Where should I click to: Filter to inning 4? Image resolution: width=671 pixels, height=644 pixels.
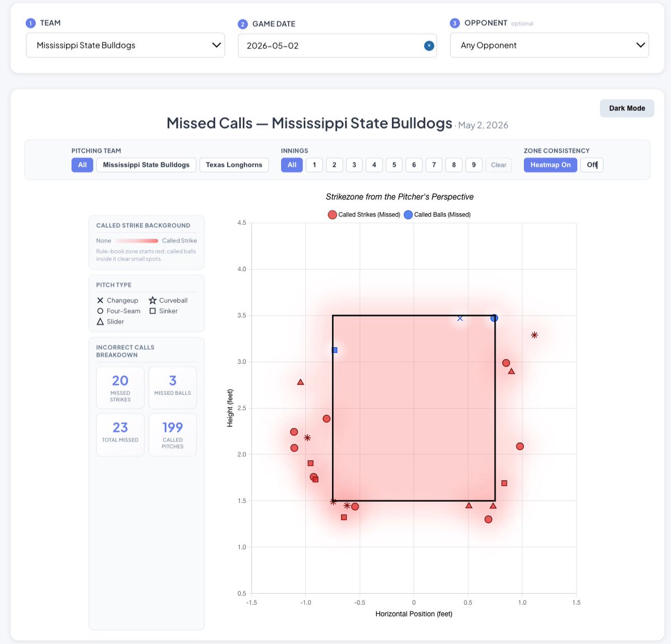(374, 165)
